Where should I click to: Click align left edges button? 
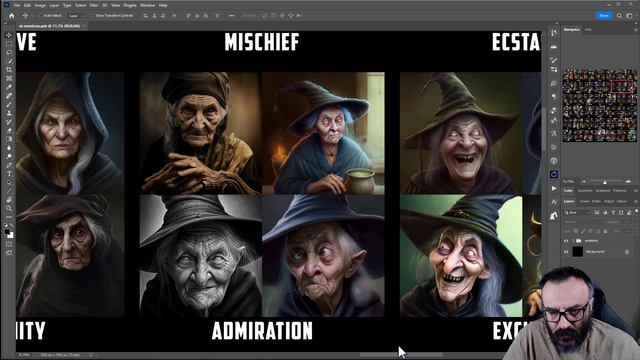pyautogui.click(x=146, y=16)
